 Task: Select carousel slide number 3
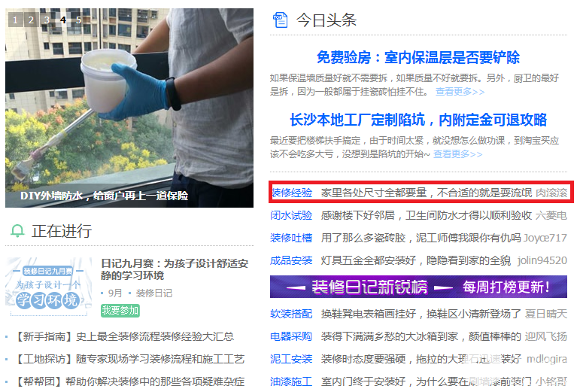[x=47, y=20]
